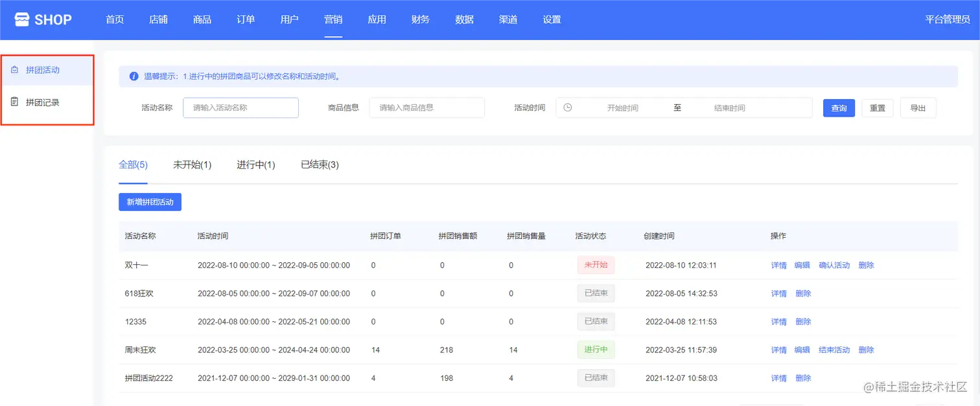Select 拼团记录 in the sidebar
The image size is (980, 406).
[47, 102]
